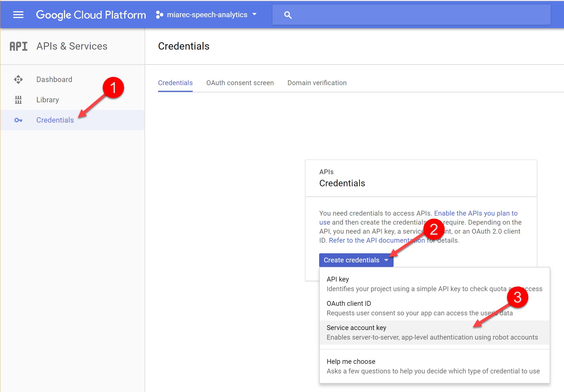
Task: Select Help me choose option
Action: [434, 366]
